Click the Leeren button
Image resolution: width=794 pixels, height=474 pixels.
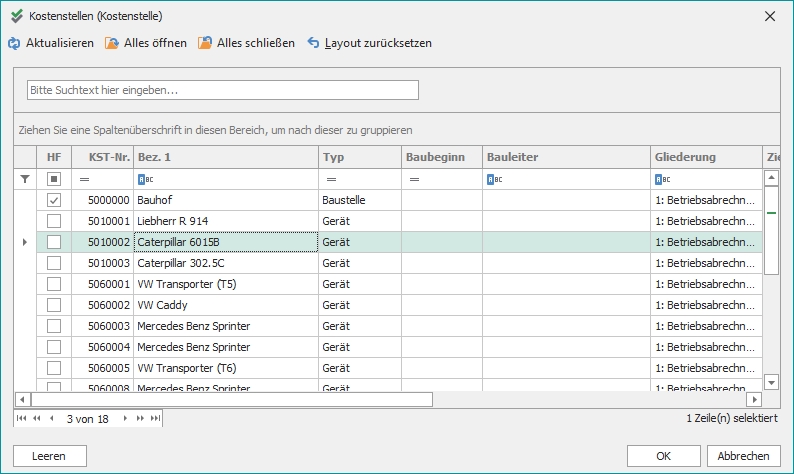tap(50, 455)
